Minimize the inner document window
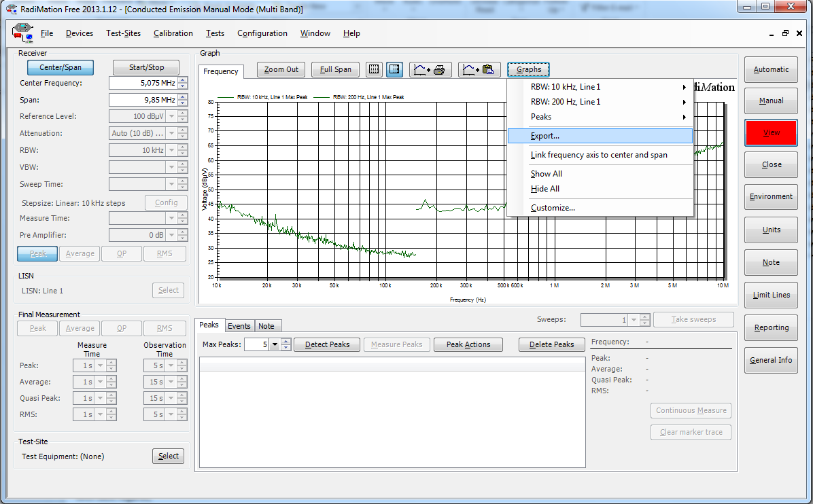813x504 pixels. point(772,33)
